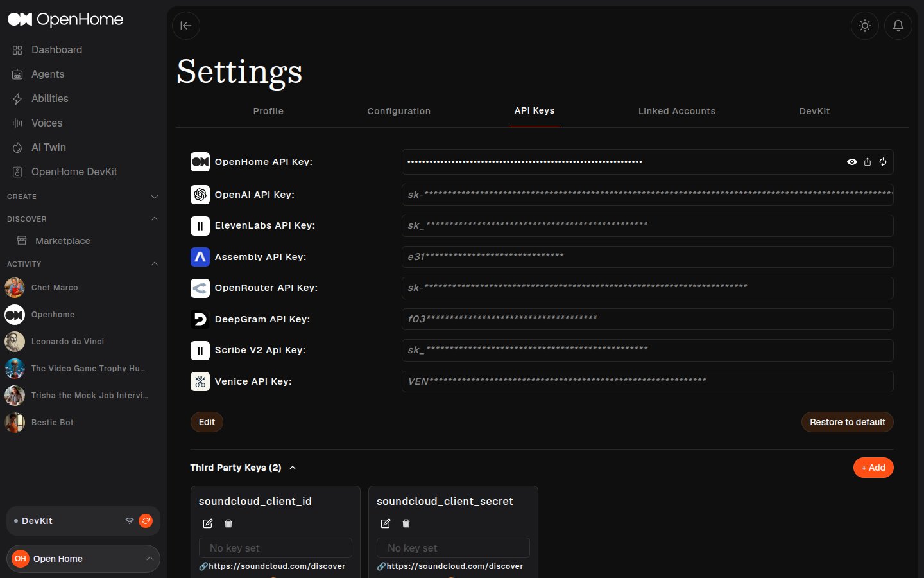
Task: Open the Chef Marco activity chat
Action: pyautogui.click(x=55, y=288)
